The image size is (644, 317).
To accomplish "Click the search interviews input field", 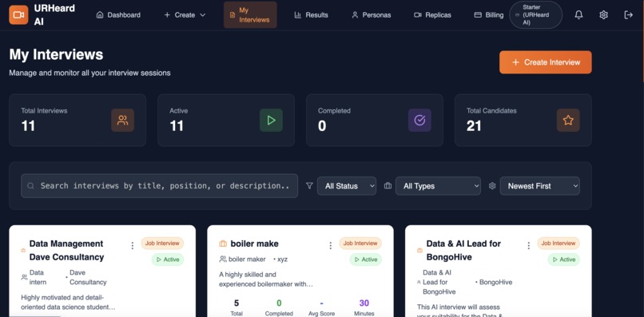I will (x=159, y=186).
